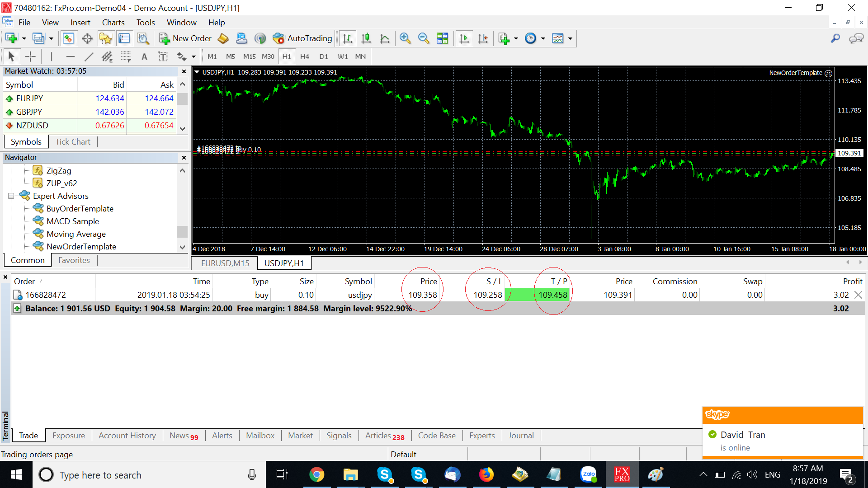The width and height of the screenshot is (868, 488).
Task: Click the text label tool A
Action: click(x=144, y=56)
